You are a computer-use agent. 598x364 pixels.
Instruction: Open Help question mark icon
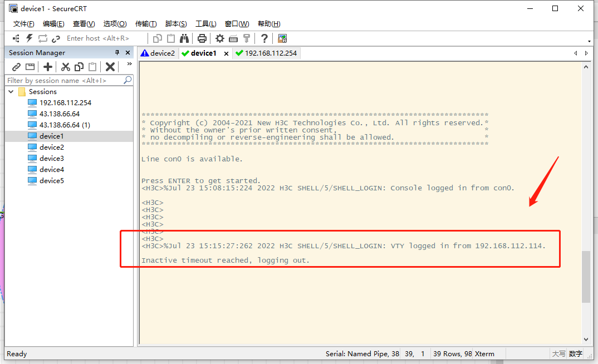tap(264, 38)
